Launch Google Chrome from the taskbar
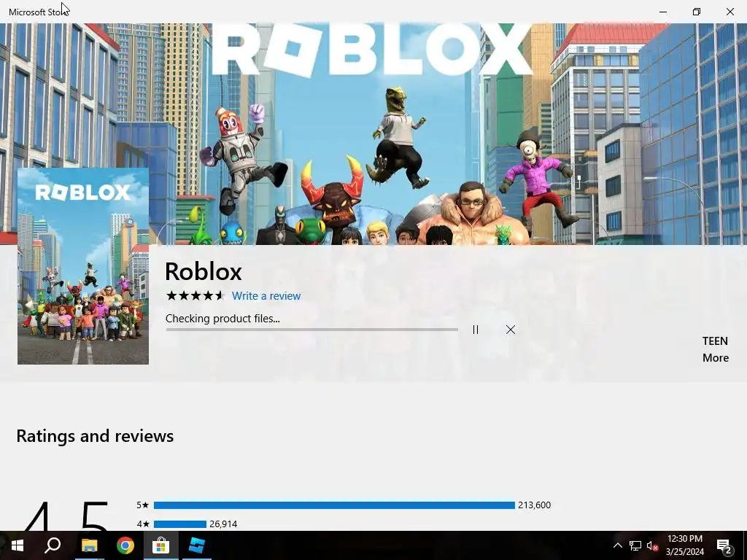The width and height of the screenshot is (747, 560). [125, 545]
